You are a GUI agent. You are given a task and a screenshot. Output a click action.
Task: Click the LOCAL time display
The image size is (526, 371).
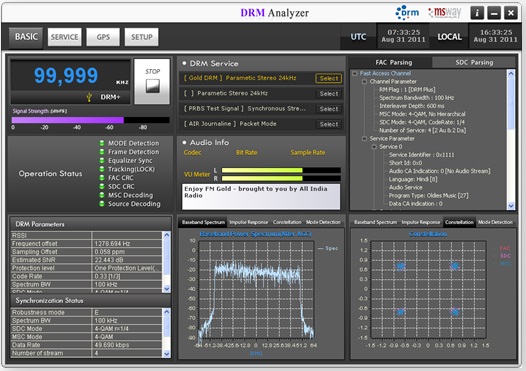pos(495,36)
